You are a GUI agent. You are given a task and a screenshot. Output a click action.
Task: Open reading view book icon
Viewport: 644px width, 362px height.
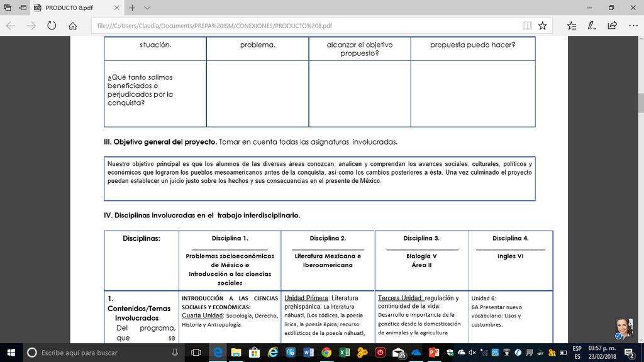coord(528,25)
